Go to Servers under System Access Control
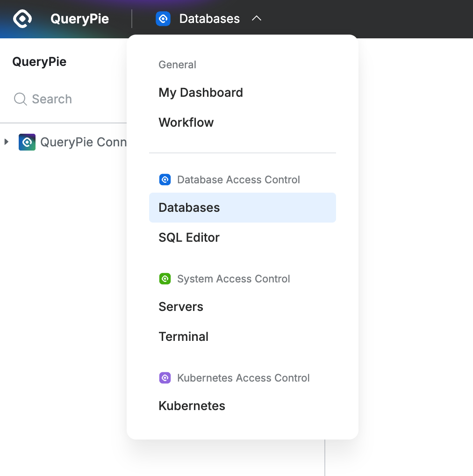 [x=181, y=307]
